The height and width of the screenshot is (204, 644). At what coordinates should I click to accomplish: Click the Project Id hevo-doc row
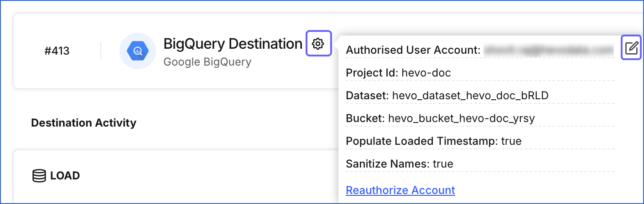[480, 73]
